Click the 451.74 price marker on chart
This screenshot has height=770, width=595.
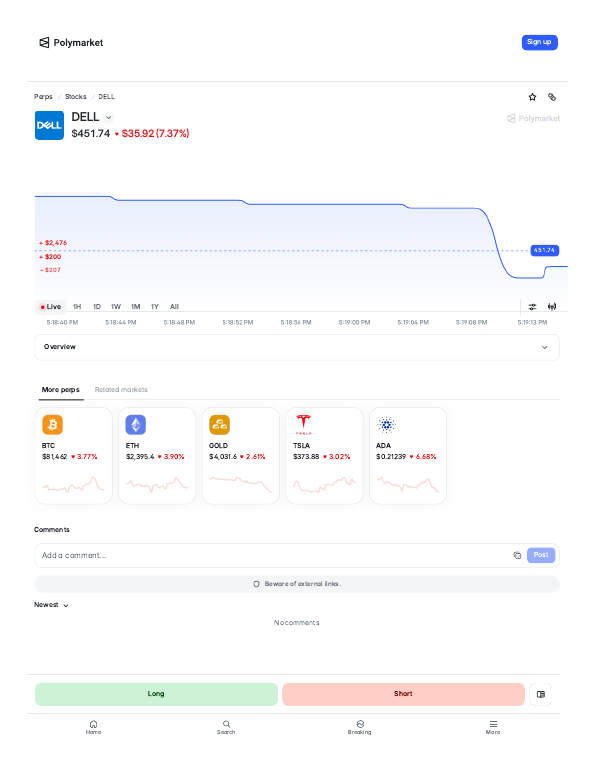click(x=544, y=250)
